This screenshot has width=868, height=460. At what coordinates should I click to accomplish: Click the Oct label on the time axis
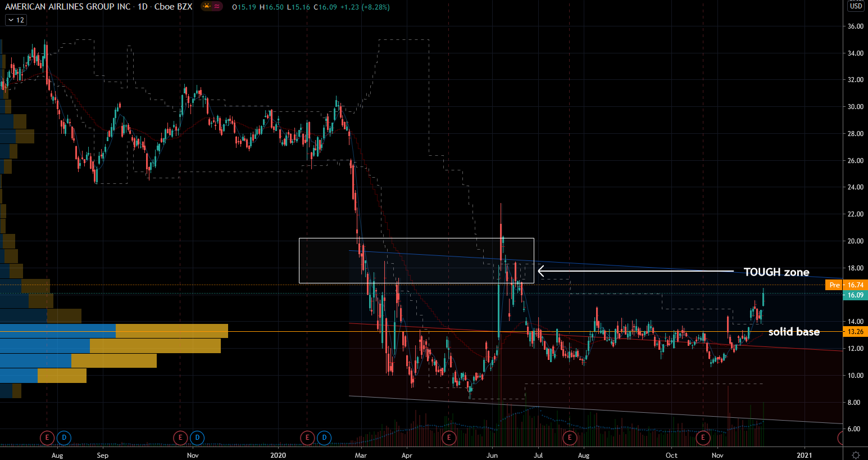(x=671, y=456)
